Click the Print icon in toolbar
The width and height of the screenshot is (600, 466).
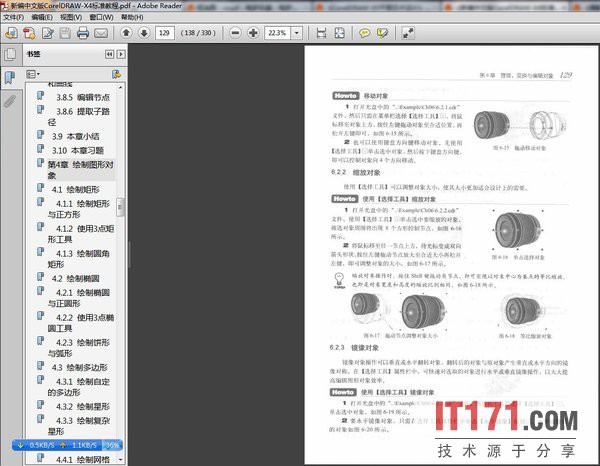pos(84,33)
